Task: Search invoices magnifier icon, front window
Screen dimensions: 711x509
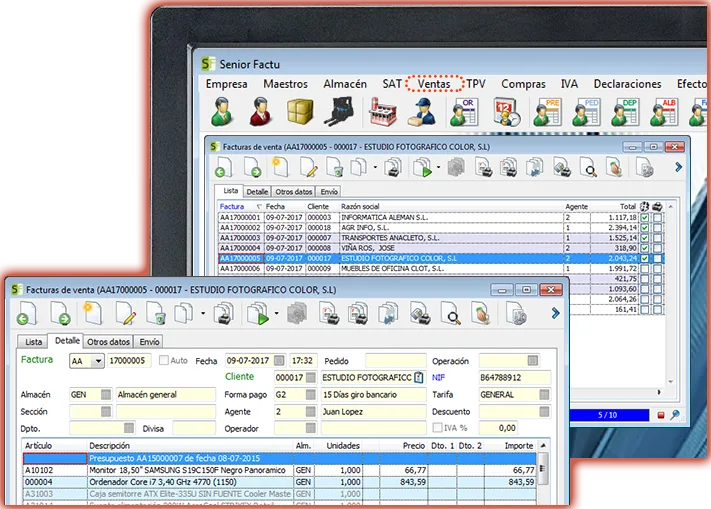Action: (x=450, y=313)
